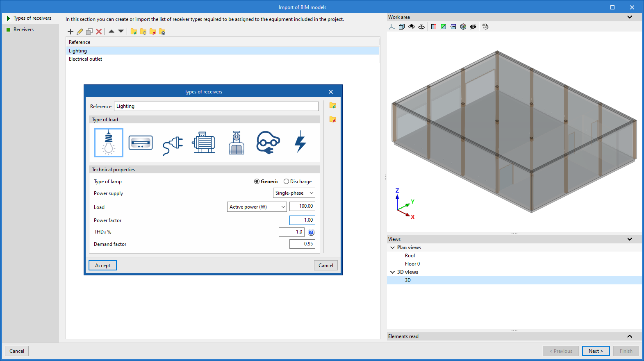Click the Next > button
This screenshot has height=361, width=644.
click(x=596, y=351)
